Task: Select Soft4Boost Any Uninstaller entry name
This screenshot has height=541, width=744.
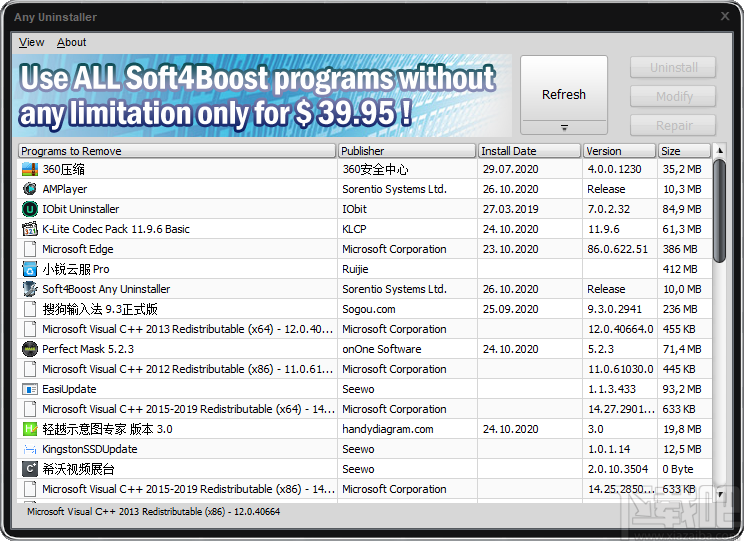Action: 106,289
